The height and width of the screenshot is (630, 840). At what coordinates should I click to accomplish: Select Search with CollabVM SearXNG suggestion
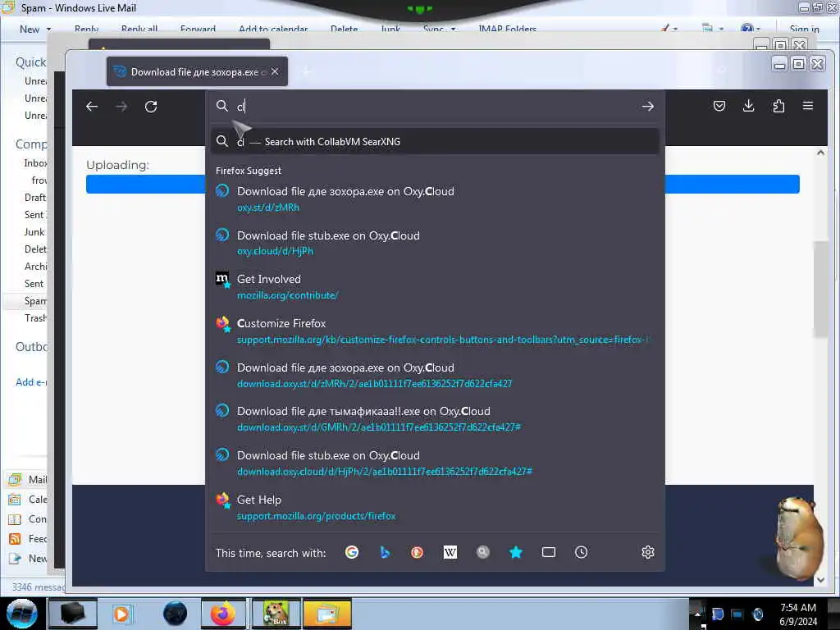(435, 141)
